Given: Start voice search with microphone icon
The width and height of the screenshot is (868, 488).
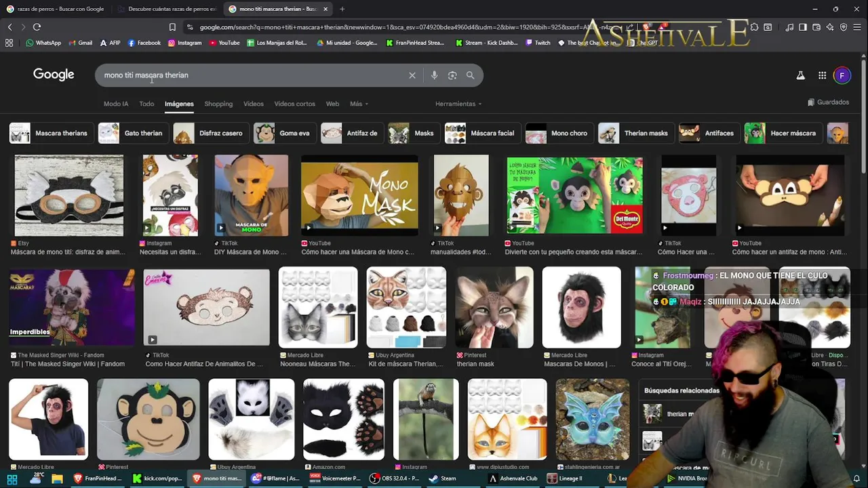Looking at the screenshot, I should pyautogui.click(x=434, y=75).
